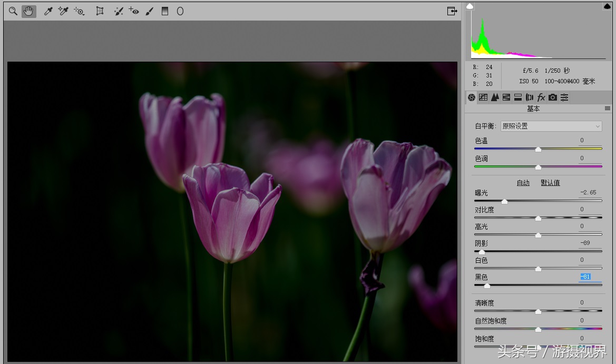Click the 默认值 default link
Screen dimensions: 616x364
[550, 183]
